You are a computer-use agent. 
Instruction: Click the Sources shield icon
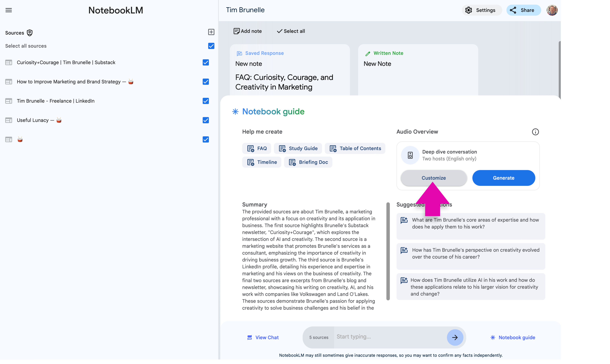point(30,33)
